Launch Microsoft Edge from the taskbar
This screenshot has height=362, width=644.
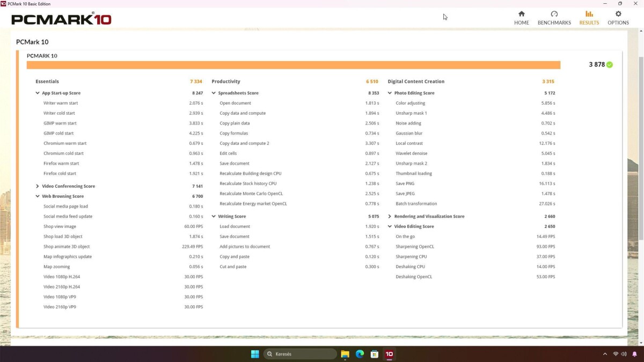[x=360, y=354]
